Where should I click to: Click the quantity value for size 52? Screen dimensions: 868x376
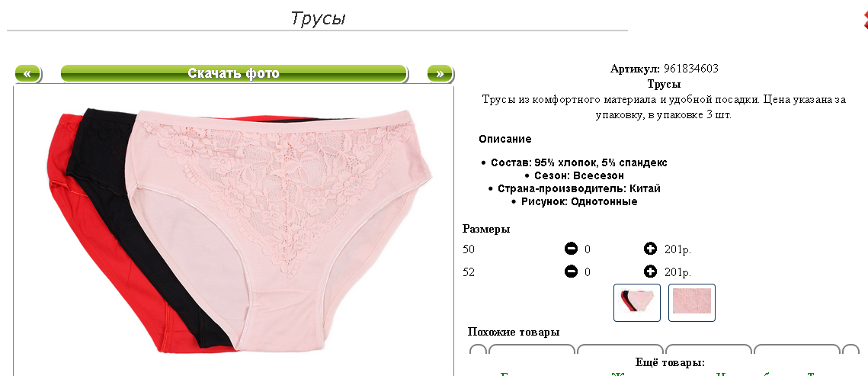[588, 272]
